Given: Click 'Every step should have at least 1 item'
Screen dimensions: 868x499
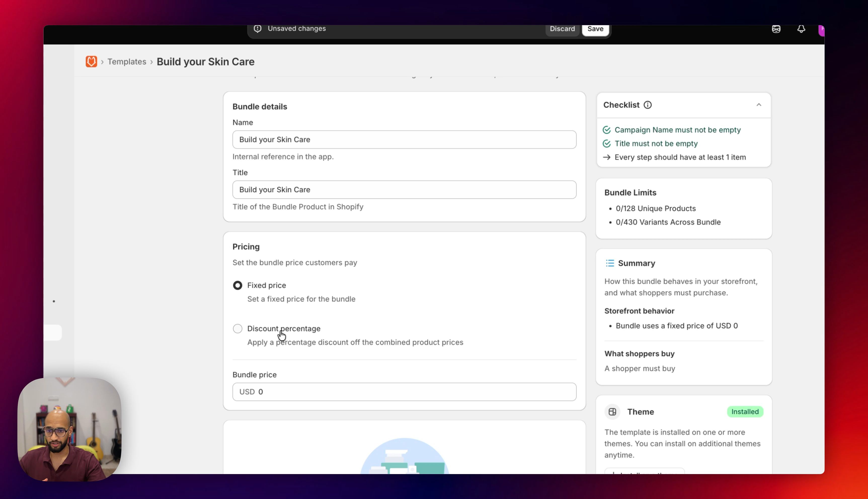Looking at the screenshot, I should (680, 157).
